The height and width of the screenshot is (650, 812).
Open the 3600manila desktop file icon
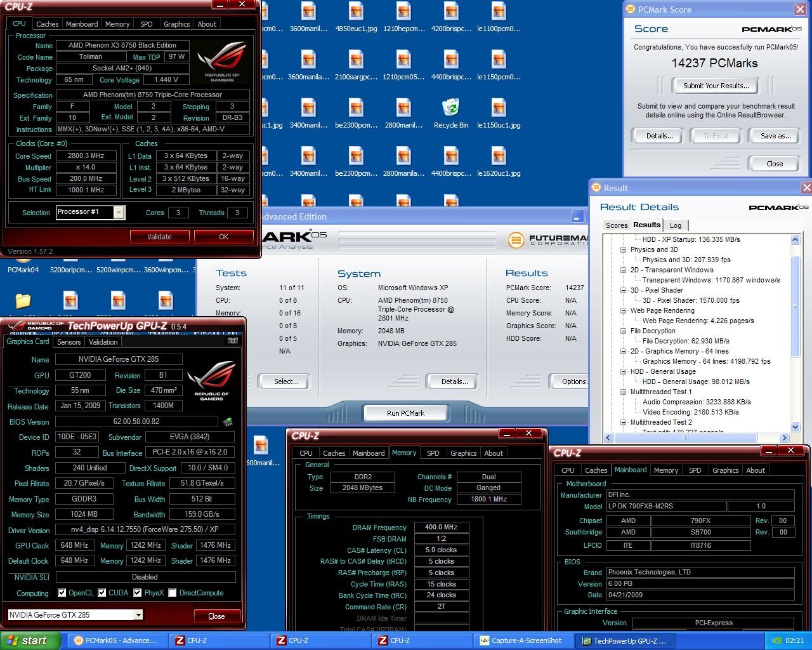(308, 65)
